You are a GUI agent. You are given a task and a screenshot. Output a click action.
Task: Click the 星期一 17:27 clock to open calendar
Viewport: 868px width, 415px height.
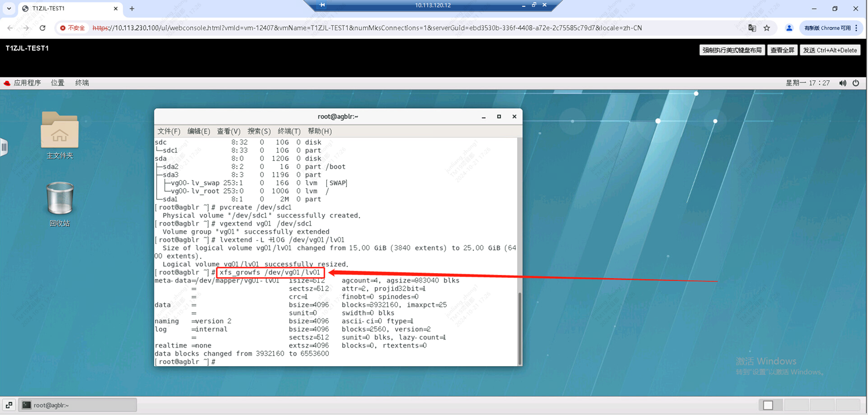coord(807,83)
